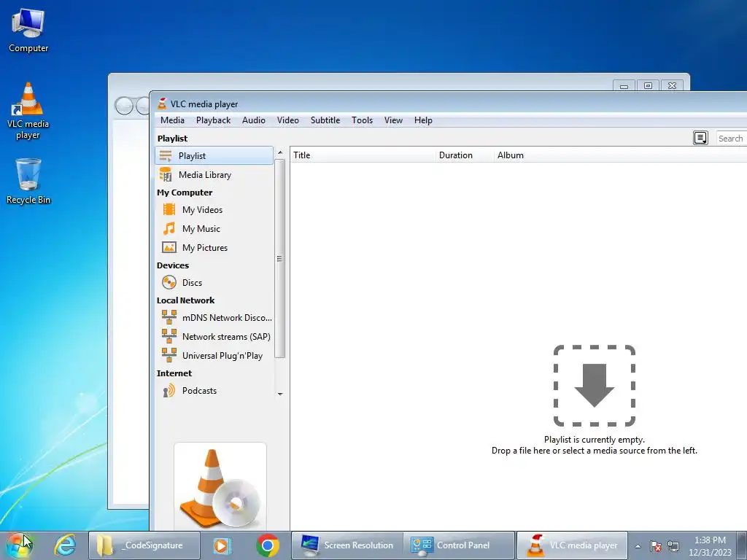Click the Computer desktop icon
Viewport: 747px width, 560px height.
pos(28,30)
